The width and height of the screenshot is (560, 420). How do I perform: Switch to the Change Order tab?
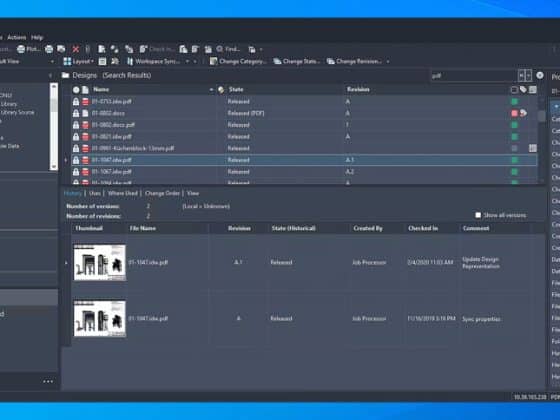click(162, 193)
